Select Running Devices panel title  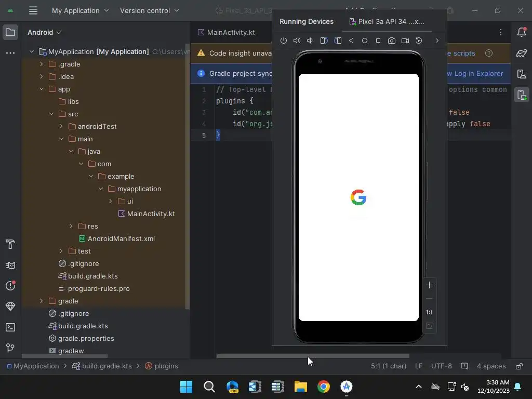click(x=307, y=21)
